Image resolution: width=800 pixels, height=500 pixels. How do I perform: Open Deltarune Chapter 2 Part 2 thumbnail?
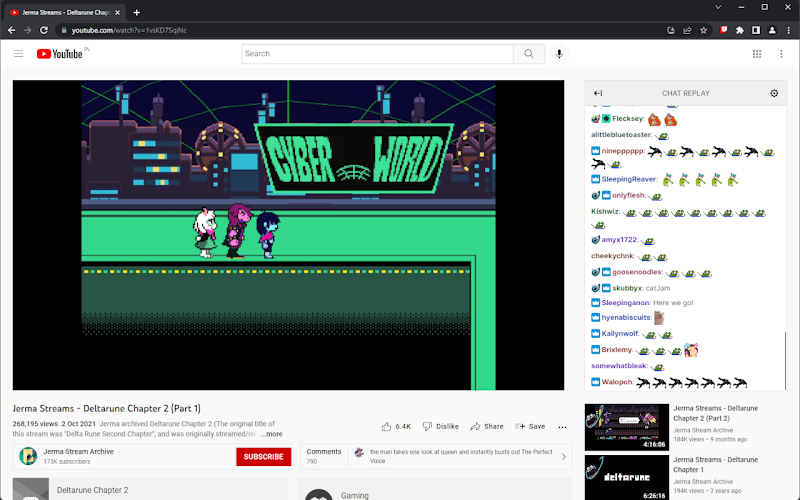(x=627, y=427)
